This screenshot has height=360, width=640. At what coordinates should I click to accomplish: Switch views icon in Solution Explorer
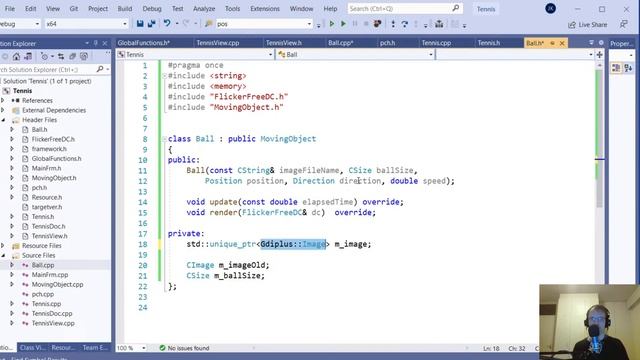tap(28, 56)
